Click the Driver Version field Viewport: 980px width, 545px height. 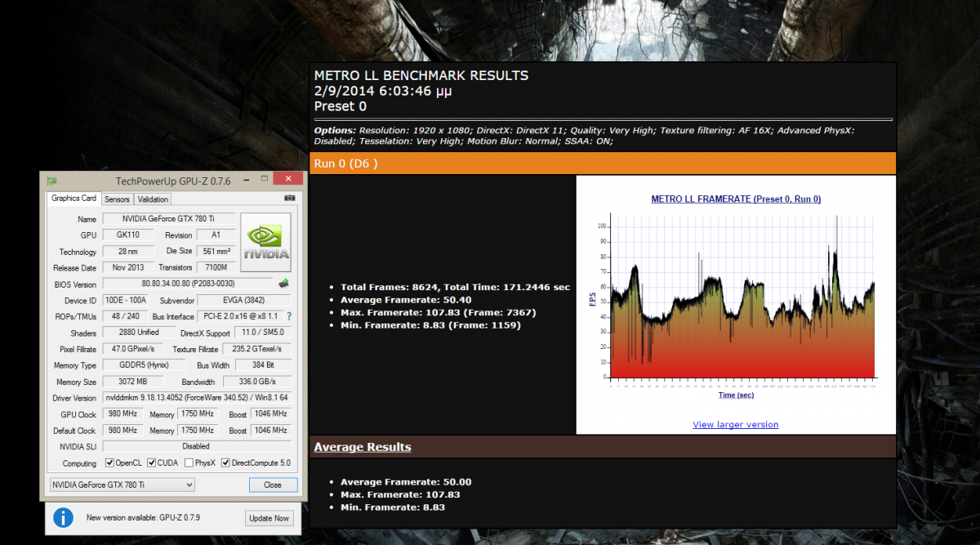point(196,398)
